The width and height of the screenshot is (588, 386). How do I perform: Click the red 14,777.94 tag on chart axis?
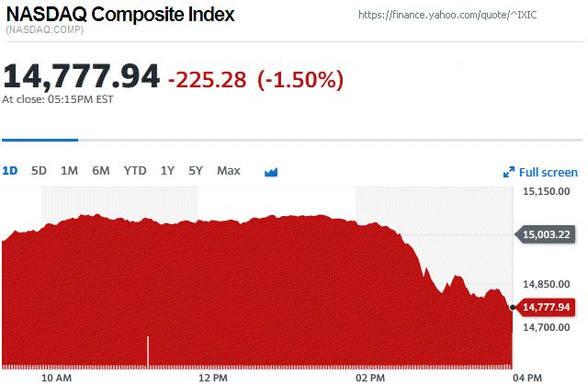pos(550,307)
